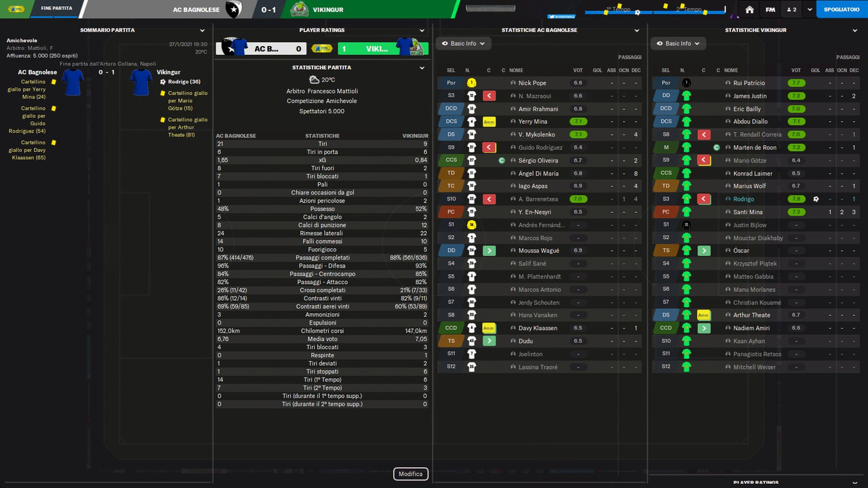Screen dimensions: 868x488
Task: Open the FM menu button
Action: click(770, 9)
